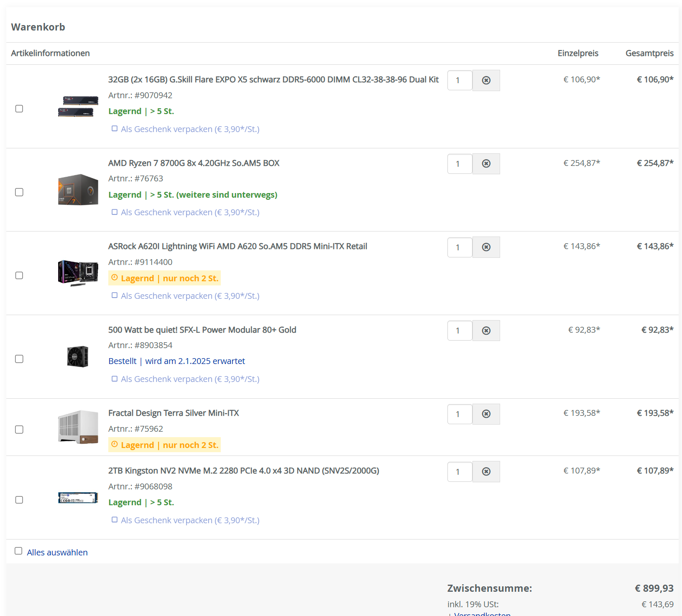
Task: Open Kingston SSD product thumbnail
Action: click(x=78, y=498)
